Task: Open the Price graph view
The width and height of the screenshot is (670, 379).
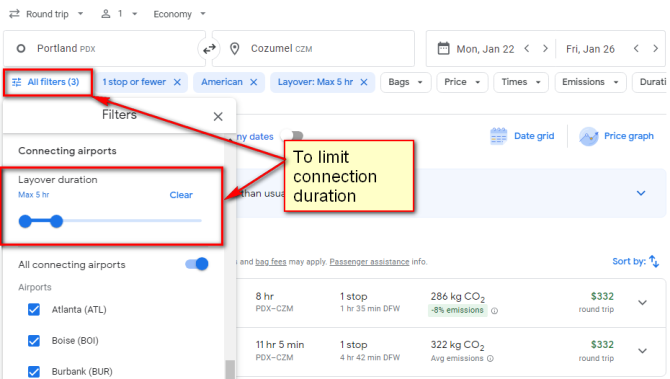Action: coord(617,136)
